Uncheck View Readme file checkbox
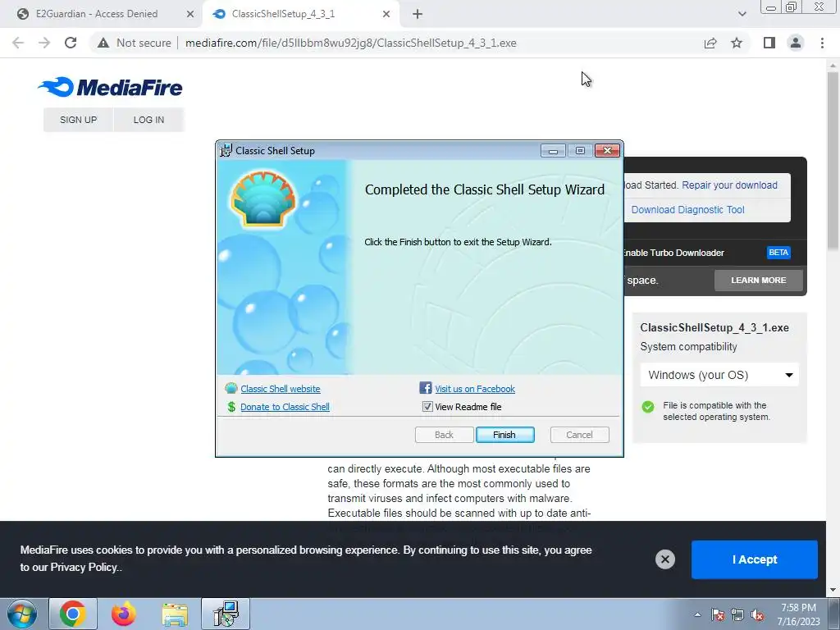 pos(427,407)
